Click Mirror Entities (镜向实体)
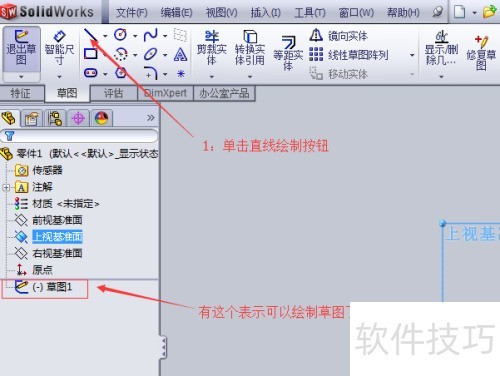Viewport: 500px width, 376px height. coord(338,36)
